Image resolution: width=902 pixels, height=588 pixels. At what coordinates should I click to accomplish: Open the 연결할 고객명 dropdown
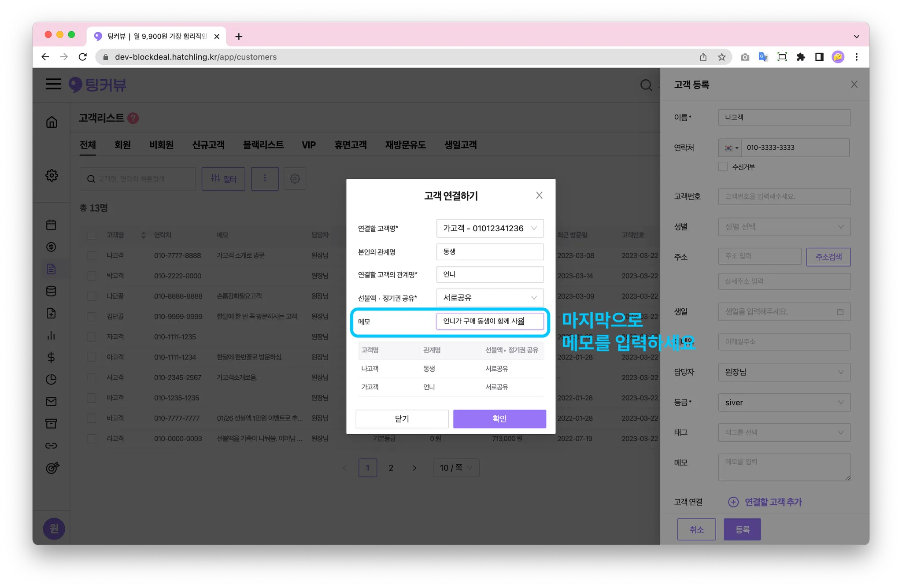click(490, 228)
